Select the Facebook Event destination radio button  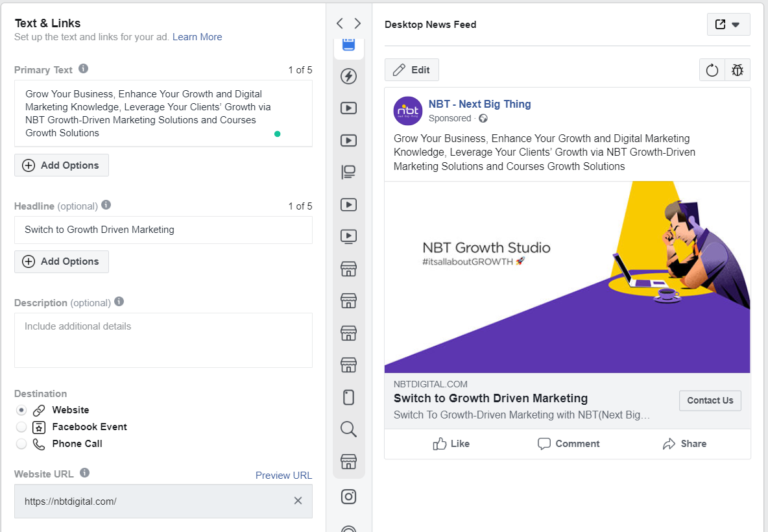(21, 427)
